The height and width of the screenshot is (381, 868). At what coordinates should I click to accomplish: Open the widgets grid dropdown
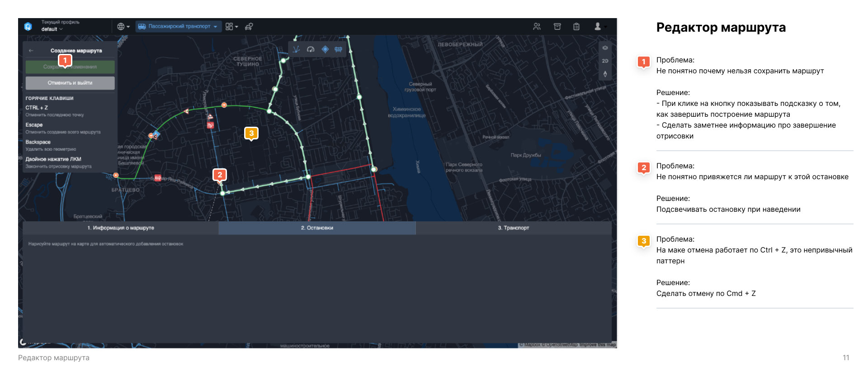coord(231,27)
